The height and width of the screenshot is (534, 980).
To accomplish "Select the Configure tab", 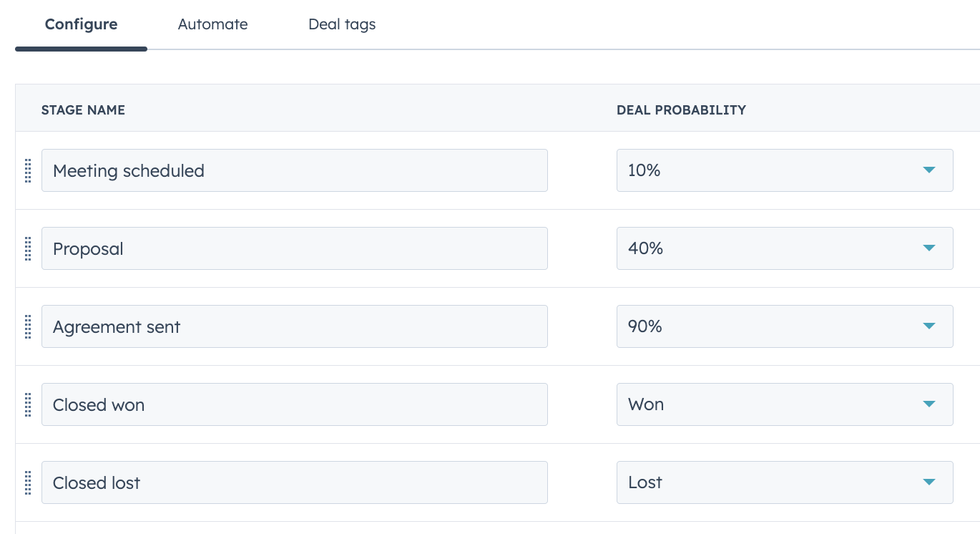I will (81, 24).
